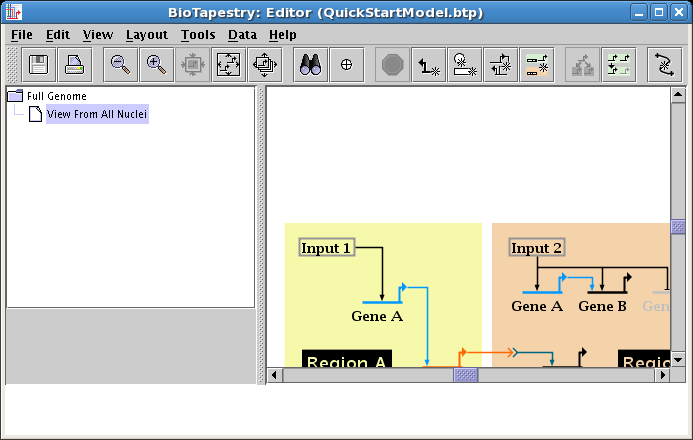The height and width of the screenshot is (440, 693).
Task: Click the vertical scrollbar down arrow
Action: 677,359
